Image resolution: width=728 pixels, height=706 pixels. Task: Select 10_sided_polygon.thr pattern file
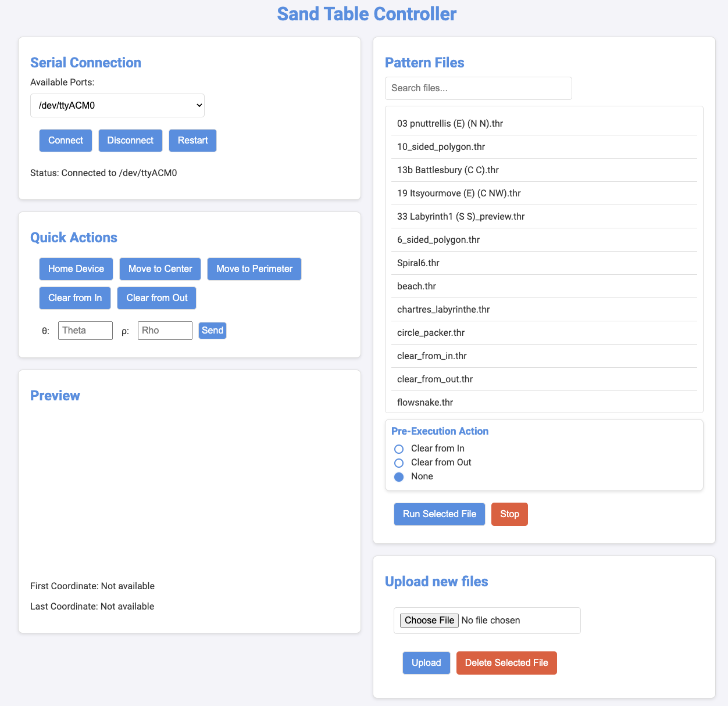441,147
